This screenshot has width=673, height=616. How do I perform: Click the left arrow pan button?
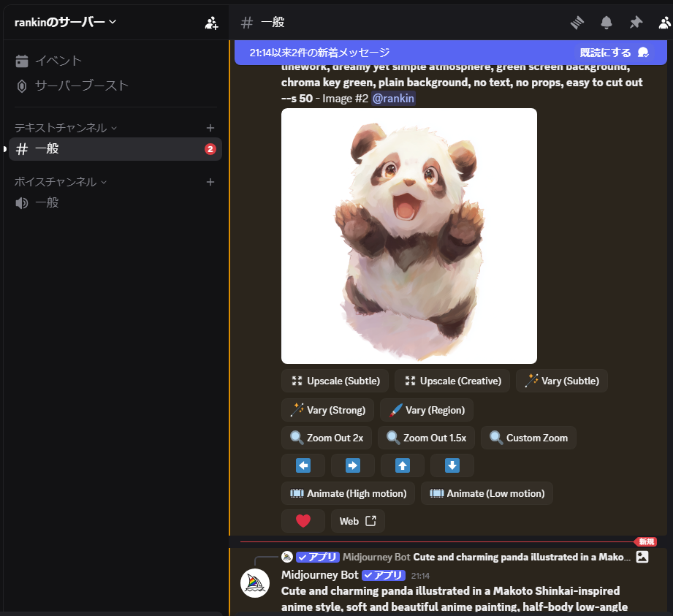pos(303,465)
